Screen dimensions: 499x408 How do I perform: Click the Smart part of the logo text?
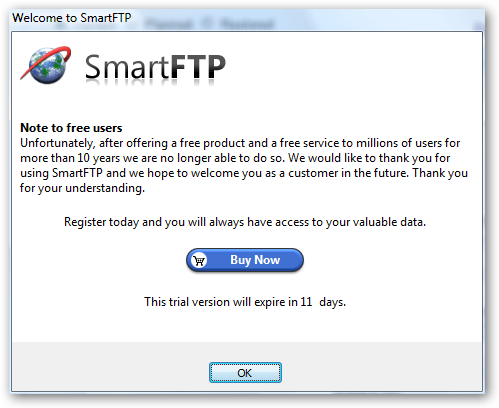(x=127, y=67)
